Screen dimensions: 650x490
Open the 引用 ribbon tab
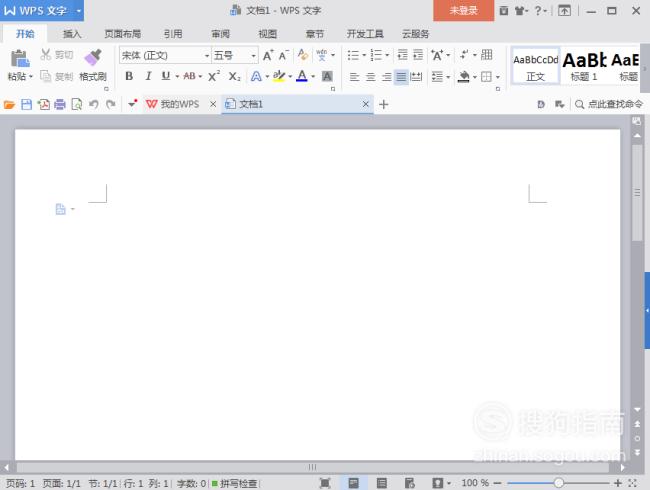point(173,34)
